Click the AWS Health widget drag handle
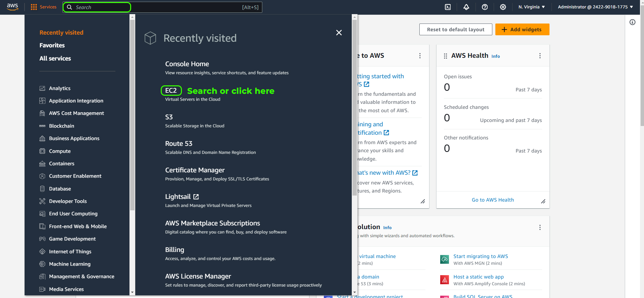 (x=446, y=56)
